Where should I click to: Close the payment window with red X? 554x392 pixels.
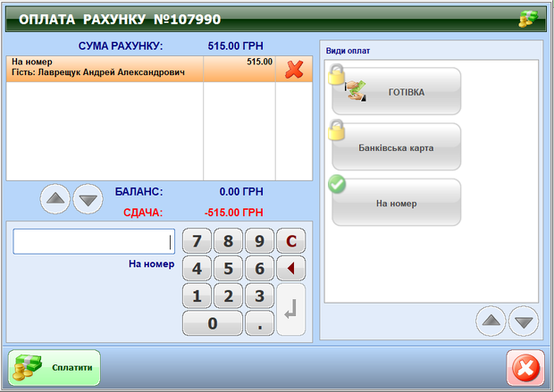coord(525,367)
